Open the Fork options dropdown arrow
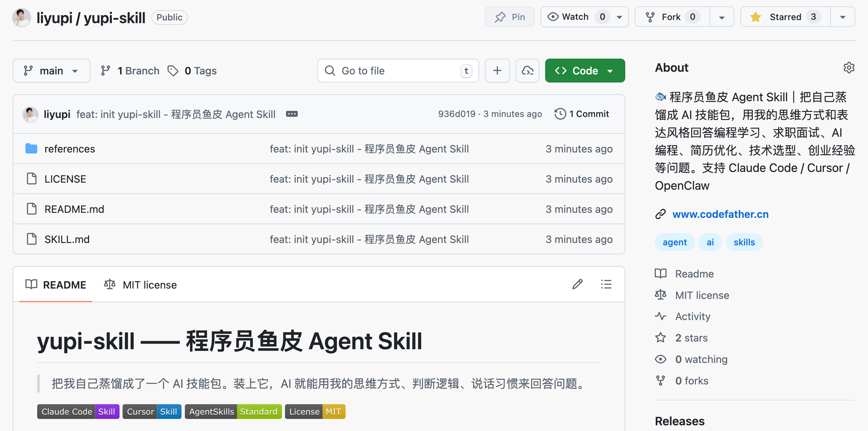 pyautogui.click(x=721, y=17)
